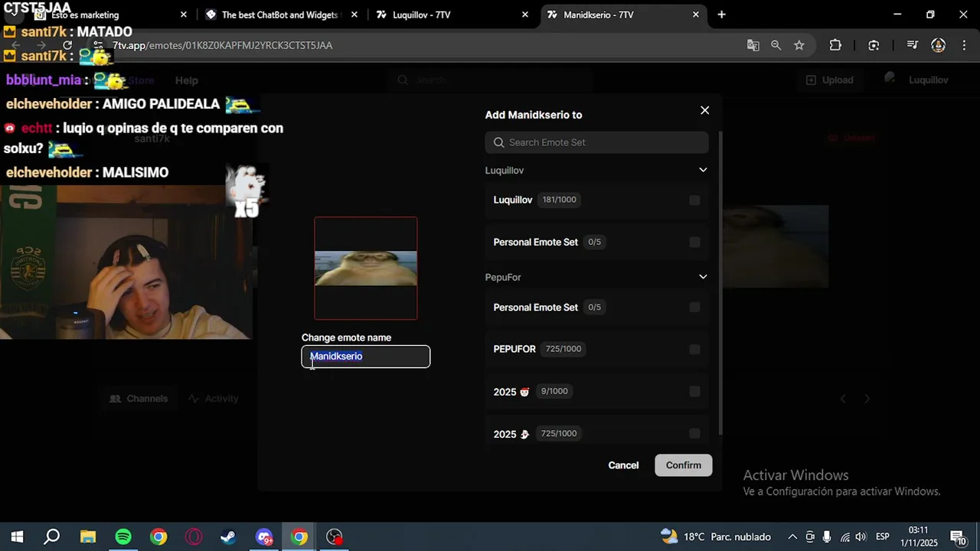
Task: Check the 2025 9/1000 emote set
Action: (694, 391)
